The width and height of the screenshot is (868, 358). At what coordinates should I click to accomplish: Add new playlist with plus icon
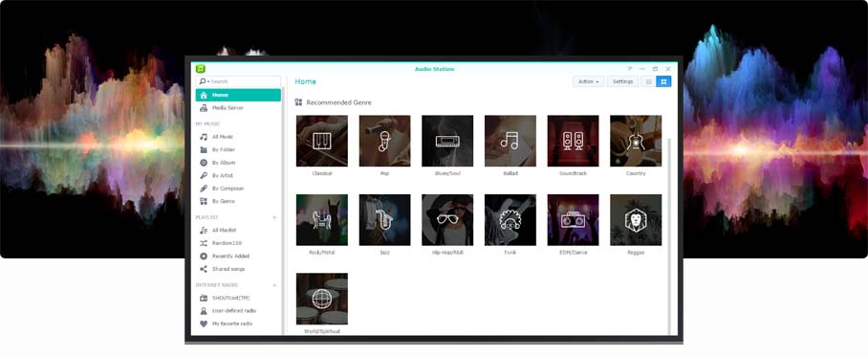coord(274,218)
